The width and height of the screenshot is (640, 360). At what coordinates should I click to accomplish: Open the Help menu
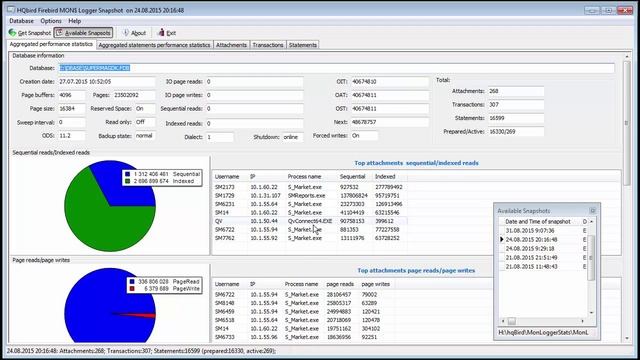pos(74,21)
